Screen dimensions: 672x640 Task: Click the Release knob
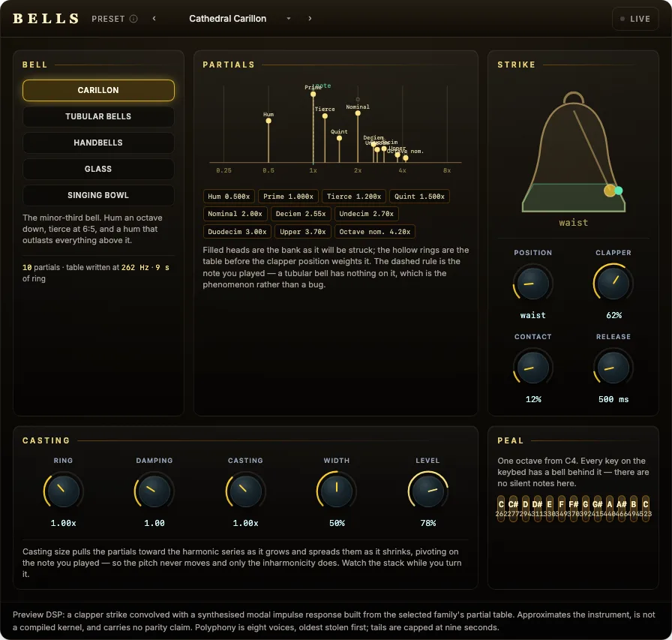pyautogui.click(x=613, y=368)
